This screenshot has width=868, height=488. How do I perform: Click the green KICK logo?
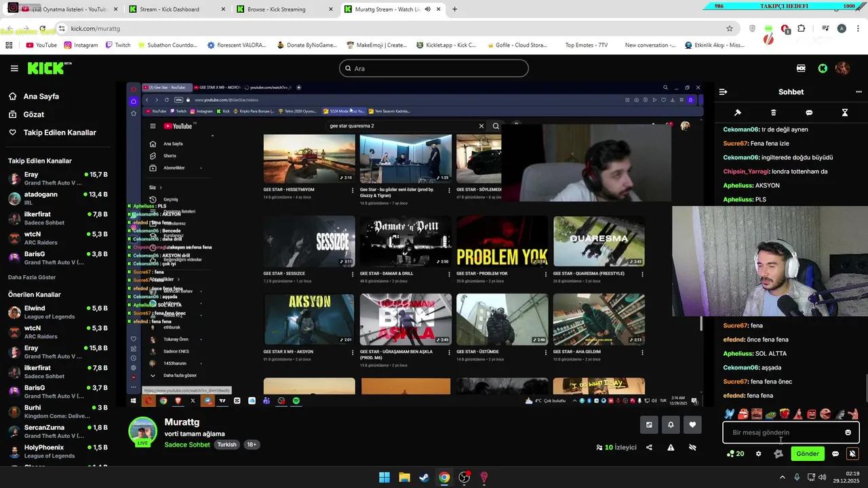[49, 68]
